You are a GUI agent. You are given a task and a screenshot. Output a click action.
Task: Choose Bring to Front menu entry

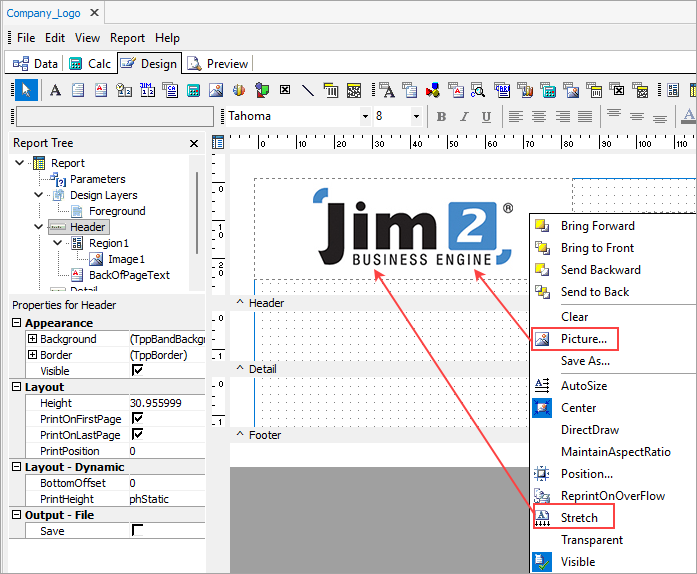tap(597, 248)
